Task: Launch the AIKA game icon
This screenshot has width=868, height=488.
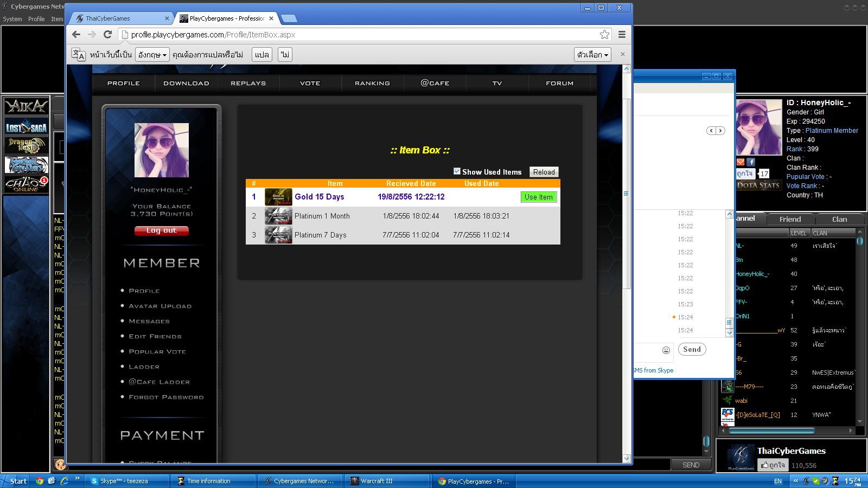Action: point(27,106)
